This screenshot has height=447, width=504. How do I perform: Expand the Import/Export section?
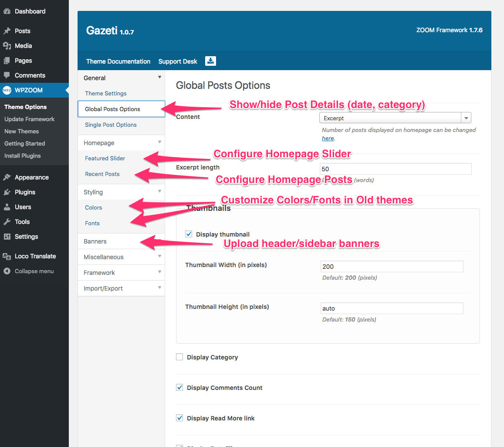point(121,288)
